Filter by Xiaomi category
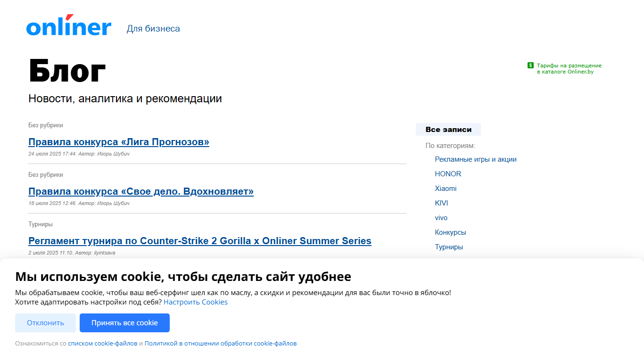Viewport: 644px width, 362px height. 446,189
